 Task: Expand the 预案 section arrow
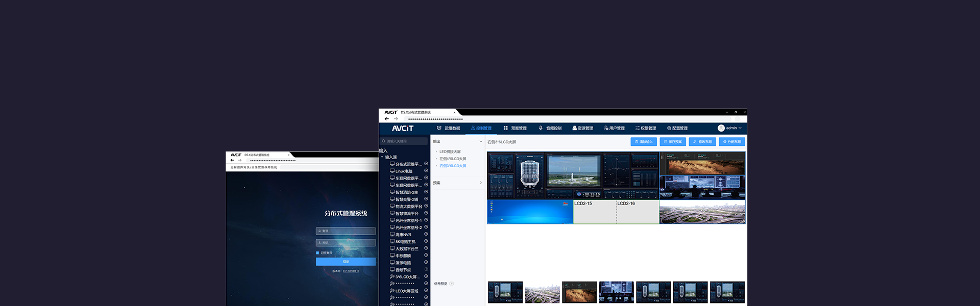[x=480, y=183]
